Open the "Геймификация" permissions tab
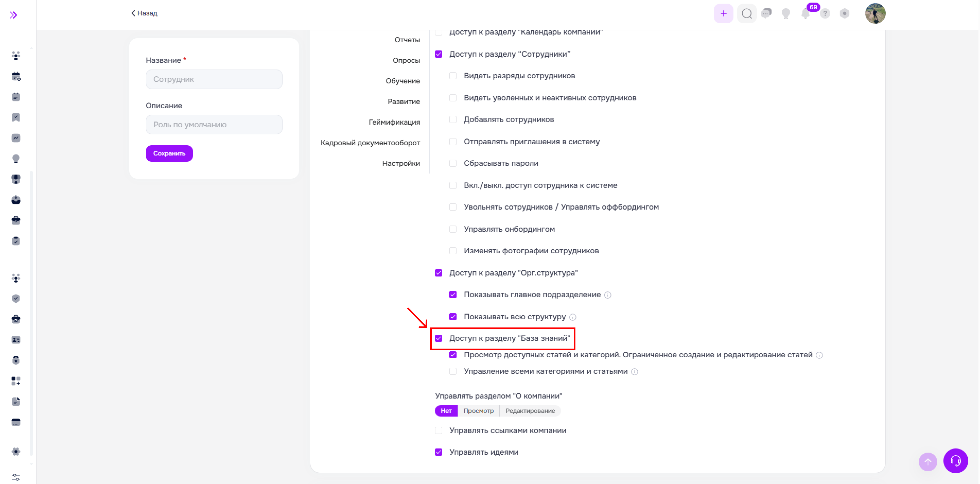Screen dimensions: 980x484 (394, 122)
